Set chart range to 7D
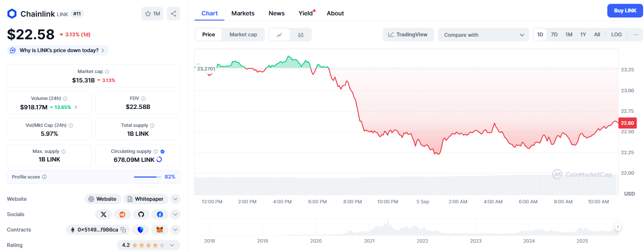 click(554, 35)
